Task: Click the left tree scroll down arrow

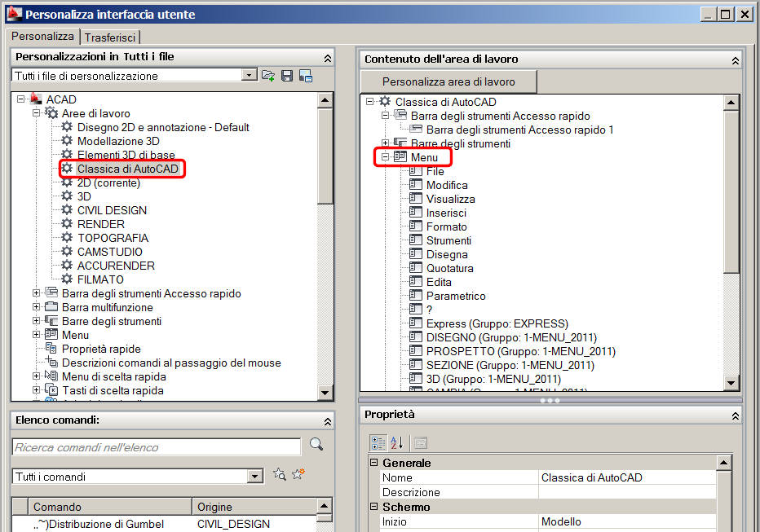Action: click(x=325, y=393)
